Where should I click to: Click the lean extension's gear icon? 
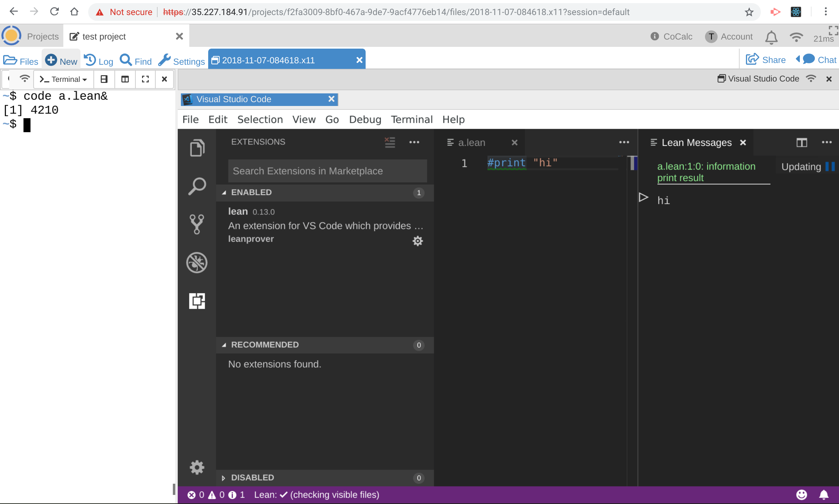click(418, 241)
